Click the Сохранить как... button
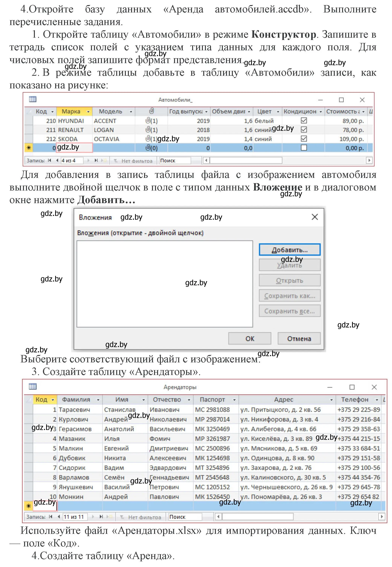This screenshot has width=392, height=567. (x=290, y=295)
